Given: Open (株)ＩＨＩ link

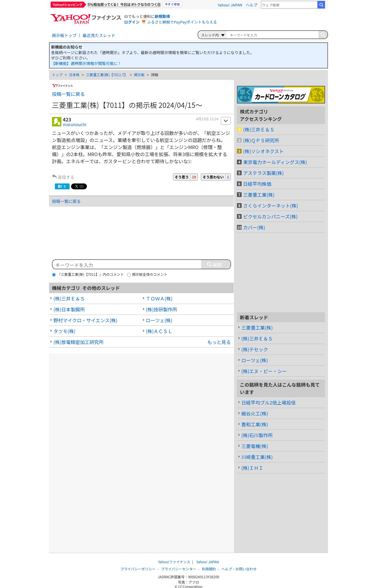Looking at the screenshot, I should pyautogui.click(x=252, y=468).
